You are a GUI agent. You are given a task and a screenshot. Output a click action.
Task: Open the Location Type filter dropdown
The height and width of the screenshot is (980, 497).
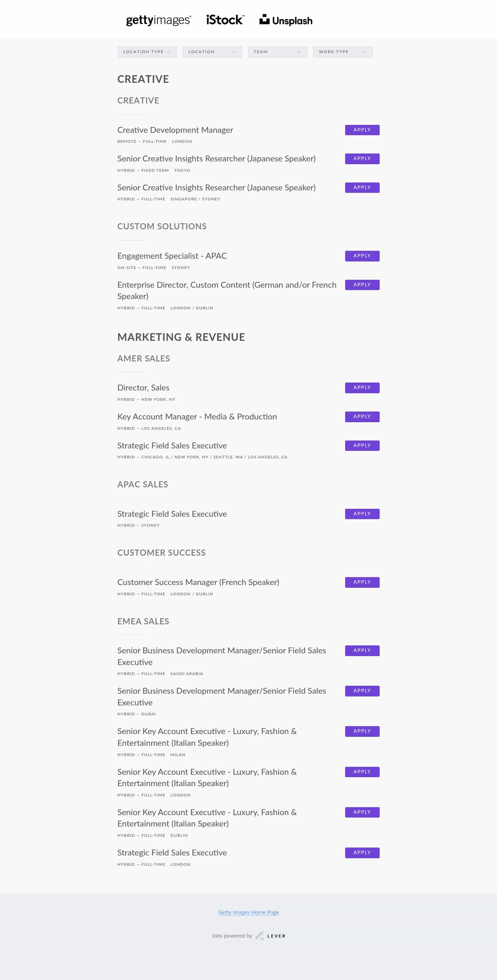pyautogui.click(x=147, y=52)
